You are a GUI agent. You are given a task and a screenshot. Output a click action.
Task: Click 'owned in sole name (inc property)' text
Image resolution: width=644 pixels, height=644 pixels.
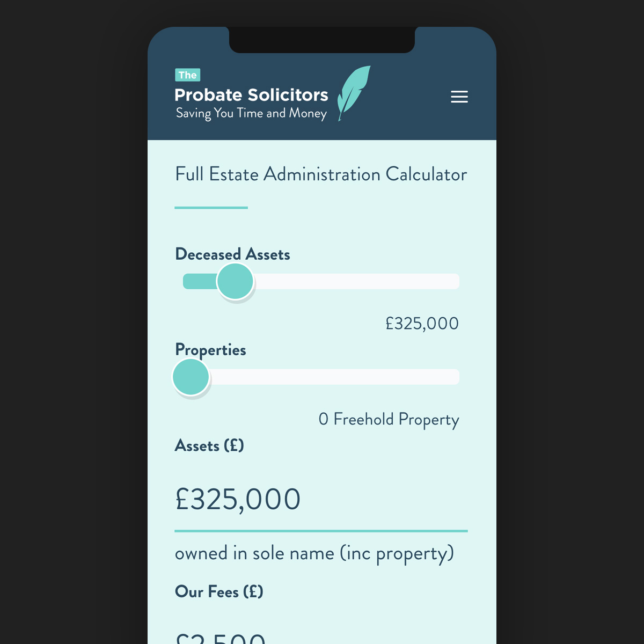point(314,554)
